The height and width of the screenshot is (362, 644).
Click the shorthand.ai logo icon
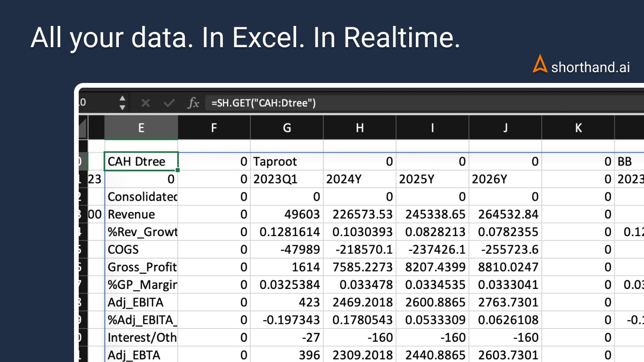click(x=540, y=64)
